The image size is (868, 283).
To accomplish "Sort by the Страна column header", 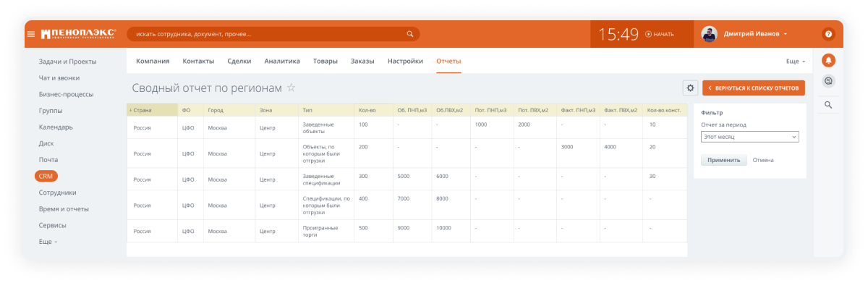I will (x=152, y=110).
